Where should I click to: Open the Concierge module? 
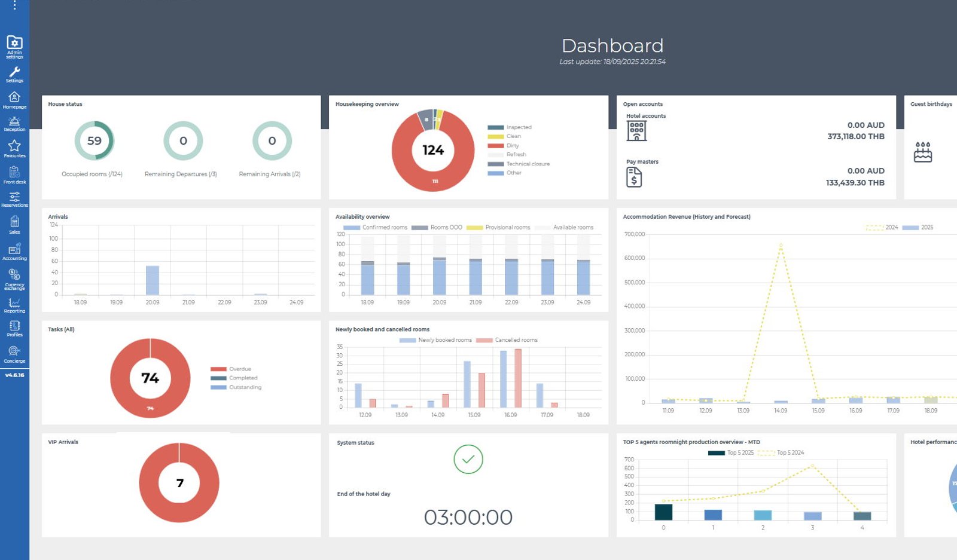point(14,354)
